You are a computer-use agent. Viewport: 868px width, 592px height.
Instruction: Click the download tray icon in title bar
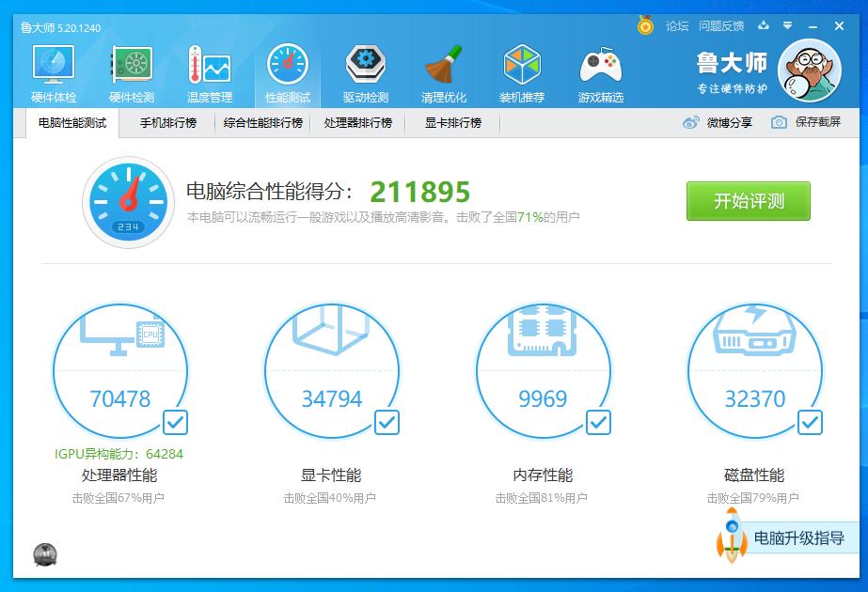pos(764,24)
